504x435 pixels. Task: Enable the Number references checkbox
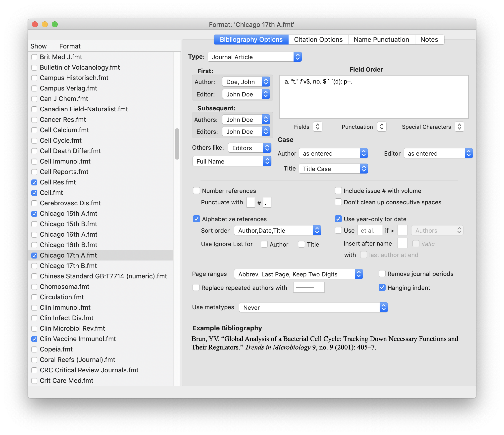tap(197, 191)
